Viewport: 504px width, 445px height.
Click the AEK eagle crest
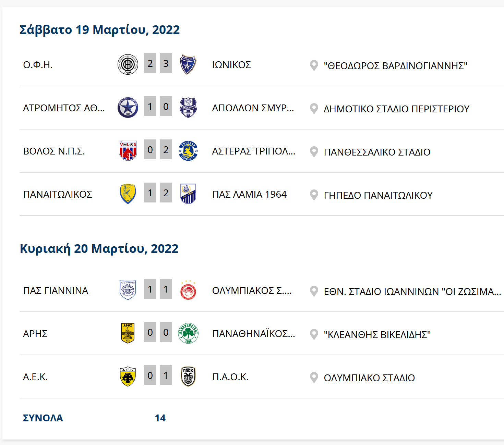[x=128, y=376]
